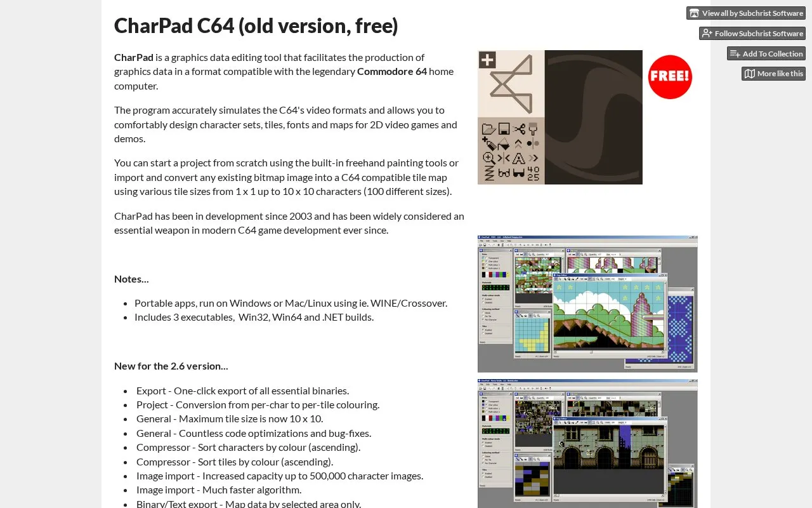Open the CharPad cover image with FREE! badge
The image size is (812, 508).
coord(587,117)
